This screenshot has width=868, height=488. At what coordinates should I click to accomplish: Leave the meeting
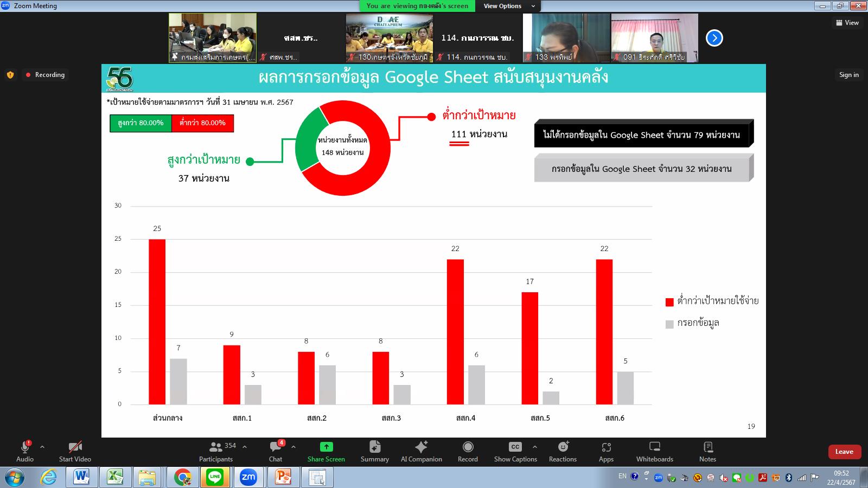coord(844,452)
